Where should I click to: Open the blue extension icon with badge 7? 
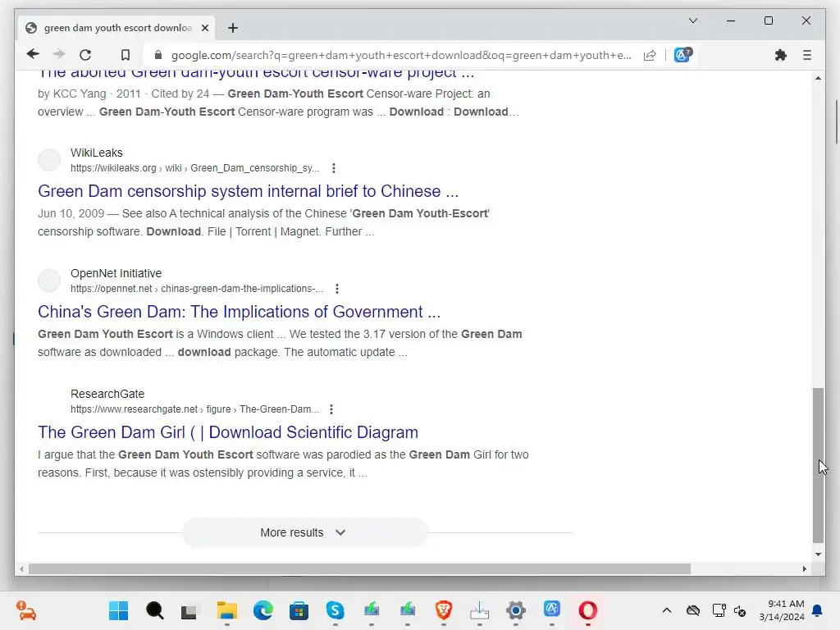click(682, 55)
